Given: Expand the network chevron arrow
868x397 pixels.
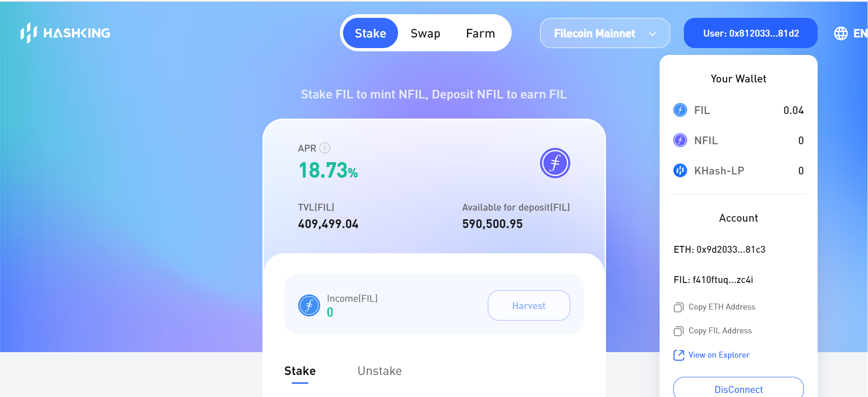Looking at the screenshot, I should point(653,34).
